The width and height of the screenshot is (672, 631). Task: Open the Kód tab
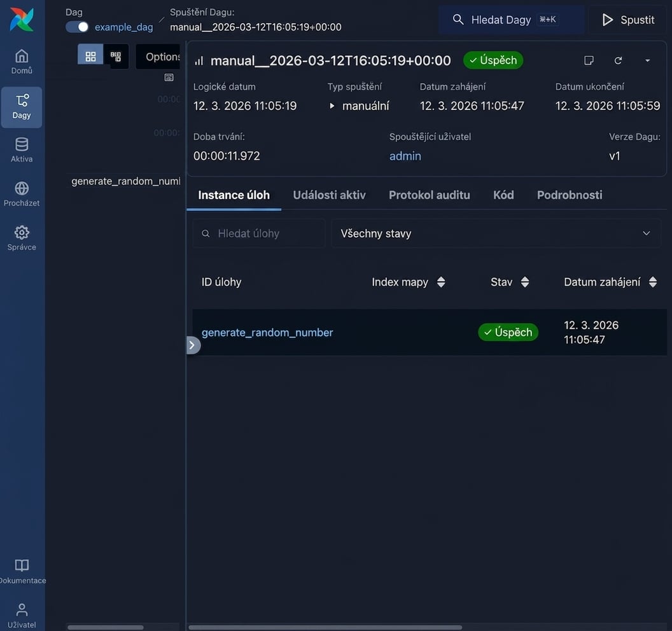click(503, 195)
